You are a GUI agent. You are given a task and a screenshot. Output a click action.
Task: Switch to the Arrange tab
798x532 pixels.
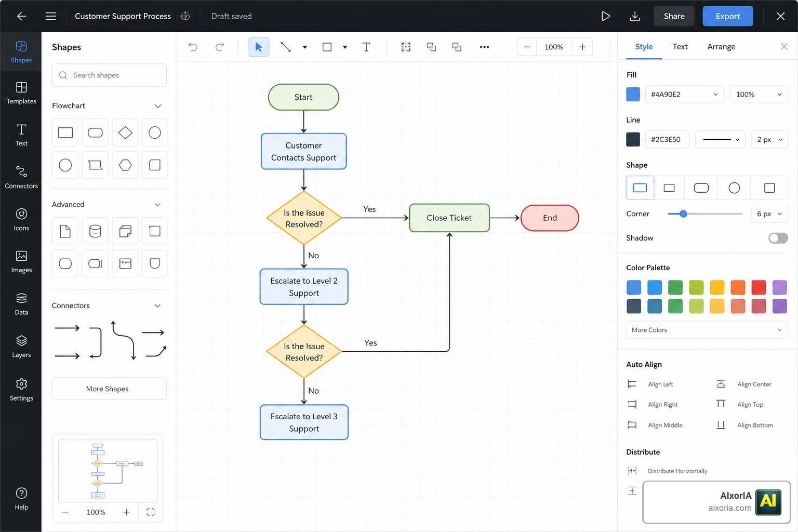click(x=721, y=47)
